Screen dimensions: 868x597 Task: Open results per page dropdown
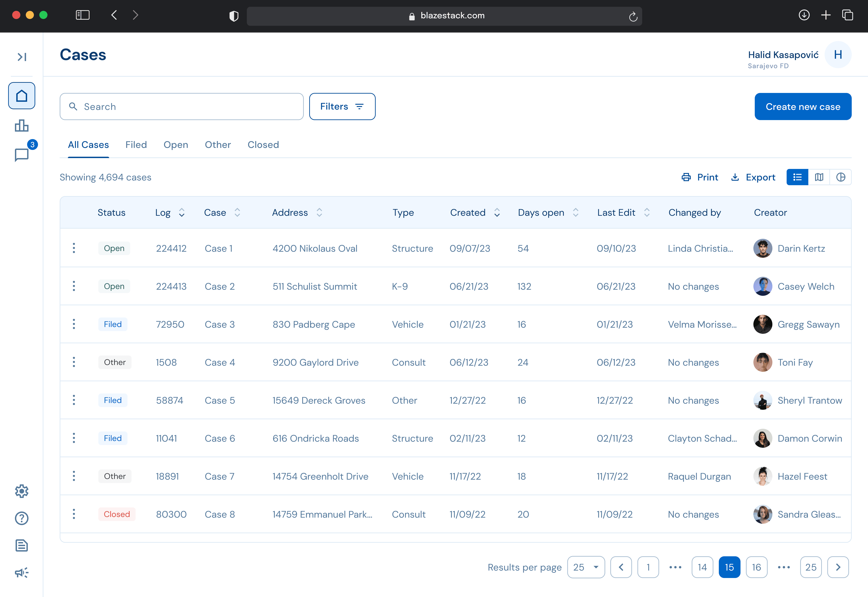[586, 567]
